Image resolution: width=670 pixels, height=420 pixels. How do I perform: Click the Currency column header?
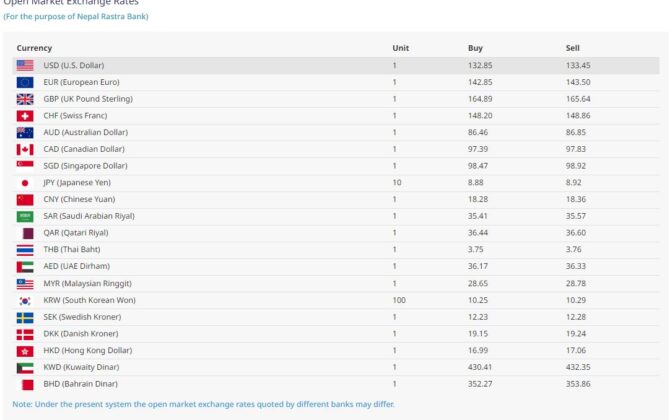(34, 48)
